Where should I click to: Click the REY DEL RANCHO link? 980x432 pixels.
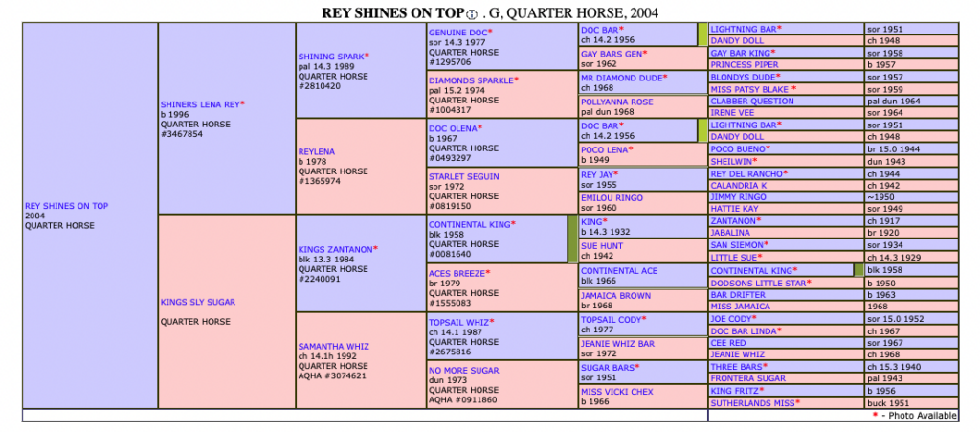click(746, 173)
